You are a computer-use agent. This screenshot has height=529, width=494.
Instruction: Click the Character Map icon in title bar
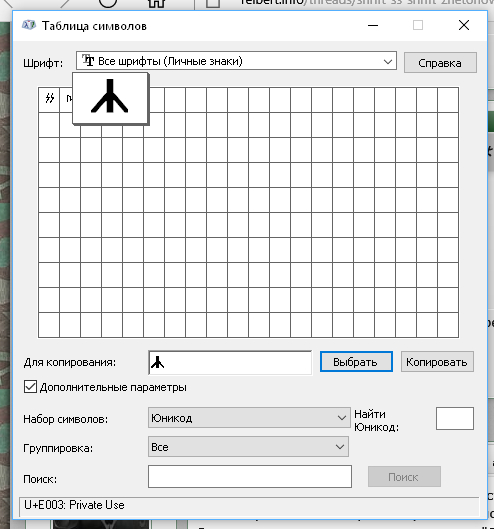tap(29, 25)
